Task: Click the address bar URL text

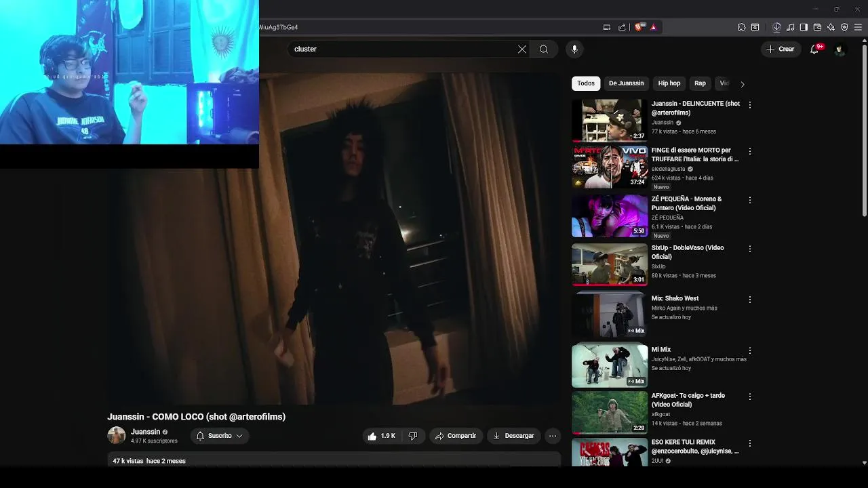Action: click(279, 27)
